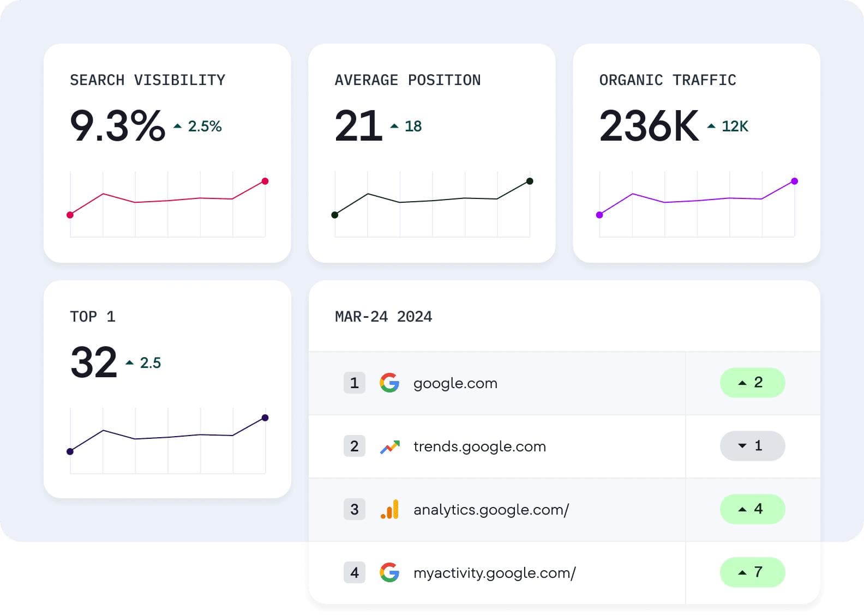
Task: Click the 2.5 change next to 32
Action: (x=143, y=363)
